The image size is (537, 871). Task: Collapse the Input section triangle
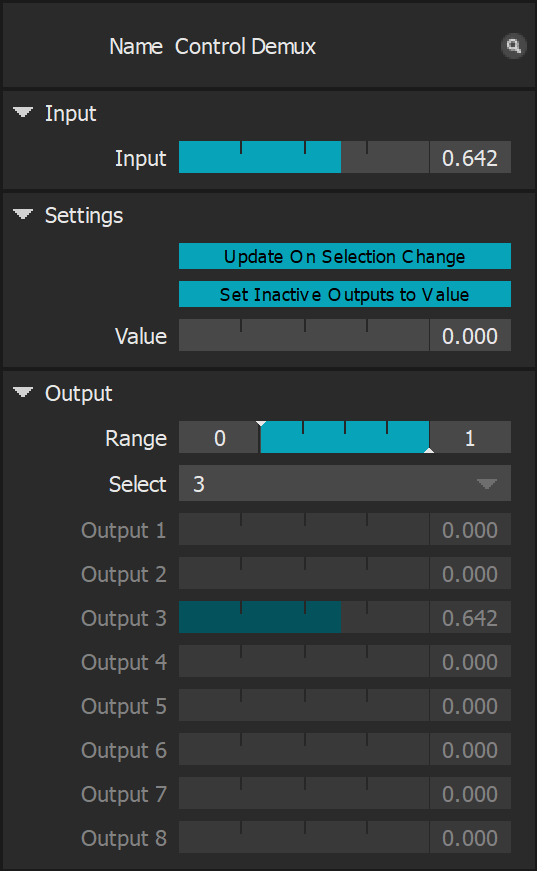(23, 113)
